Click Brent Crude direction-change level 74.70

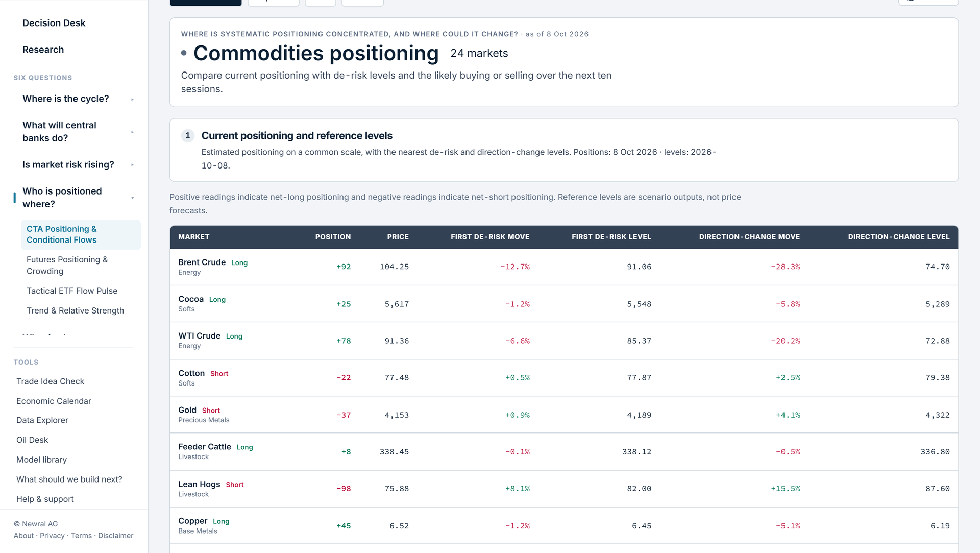tap(938, 267)
